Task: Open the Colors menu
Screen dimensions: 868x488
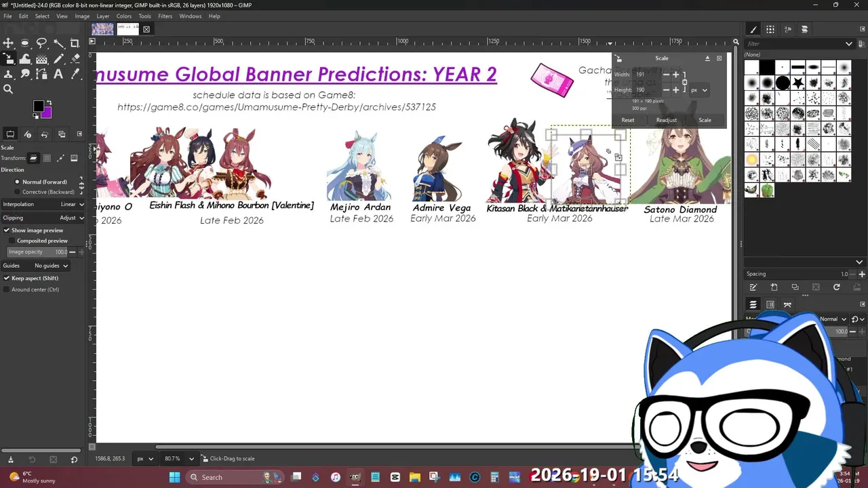Action: tap(124, 16)
